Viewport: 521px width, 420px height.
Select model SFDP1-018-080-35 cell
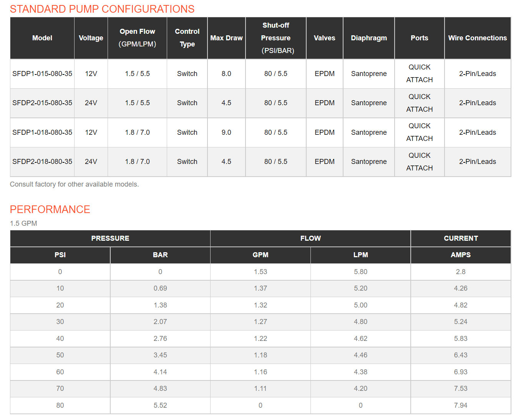[42, 132]
